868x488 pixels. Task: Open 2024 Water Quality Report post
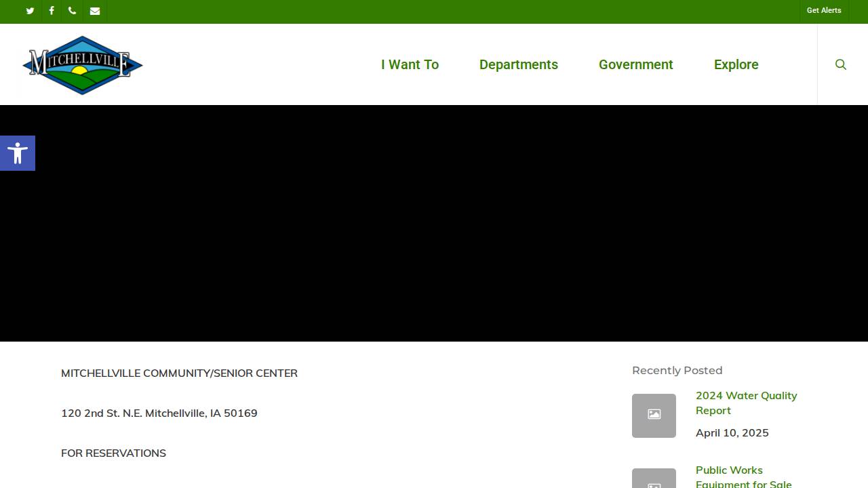click(x=747, y=403)
